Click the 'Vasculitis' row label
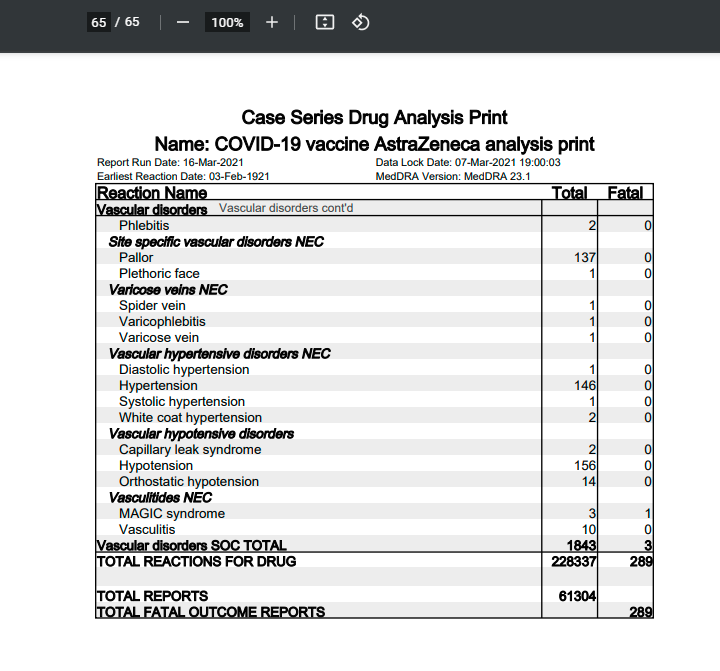This screenshot has width=720, height=671. (147, 530)
